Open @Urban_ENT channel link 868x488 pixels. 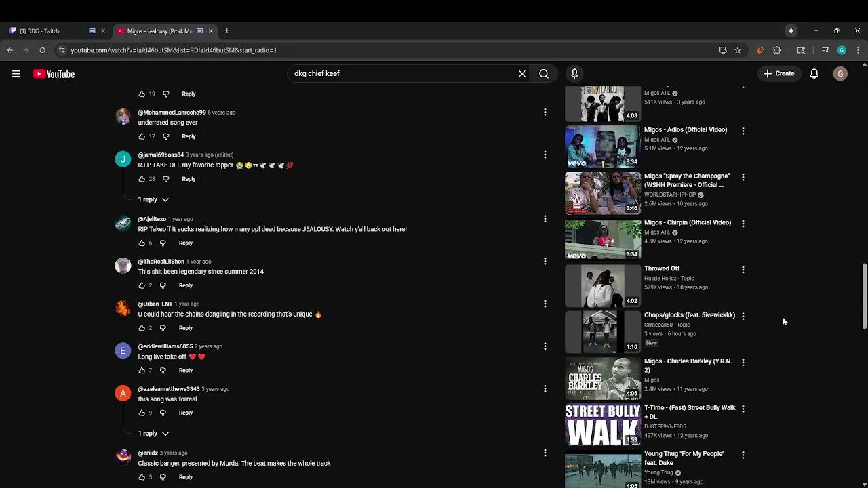point(155,304)
